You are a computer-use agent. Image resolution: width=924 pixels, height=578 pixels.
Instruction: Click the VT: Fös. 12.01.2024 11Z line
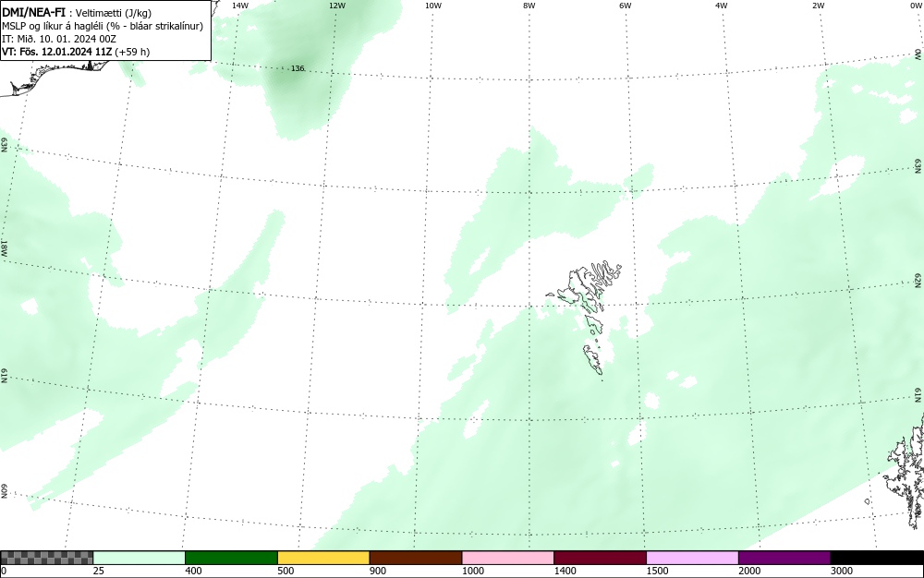click(x=76, y=52)
